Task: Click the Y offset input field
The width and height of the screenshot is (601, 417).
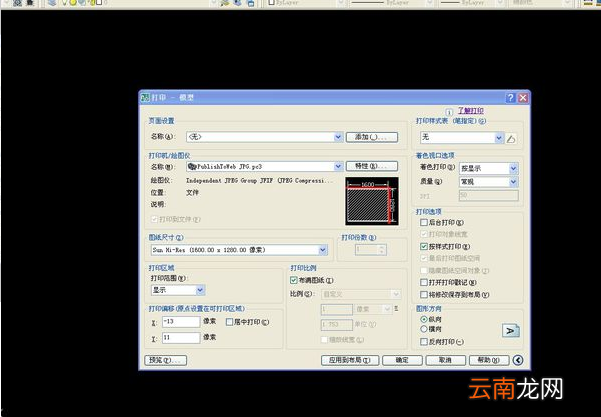Action: [181, 337]
